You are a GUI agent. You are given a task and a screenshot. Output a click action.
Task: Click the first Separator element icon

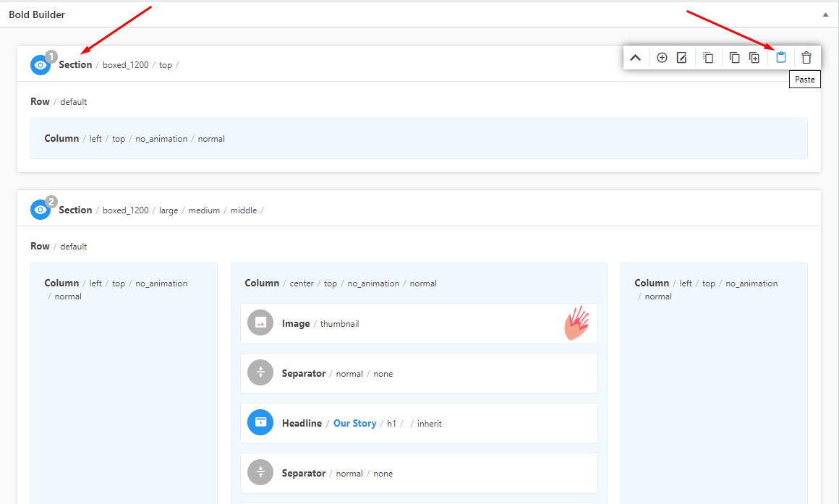pos(260,372)
